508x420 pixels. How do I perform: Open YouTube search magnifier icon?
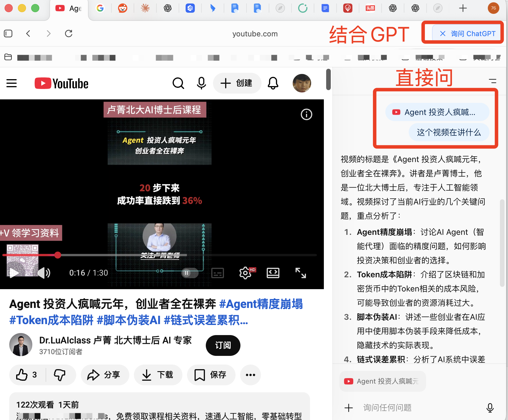click(x=178, y=83)
